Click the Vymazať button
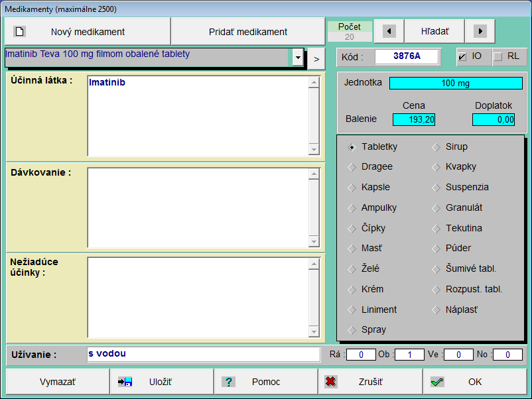532x399 pixels. [x=57, y=382]
